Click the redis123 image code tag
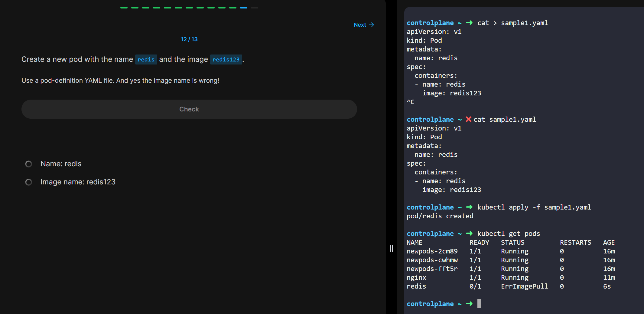This screenshot has width=644, height=314. pyautogui.click(x=226, y=59)
